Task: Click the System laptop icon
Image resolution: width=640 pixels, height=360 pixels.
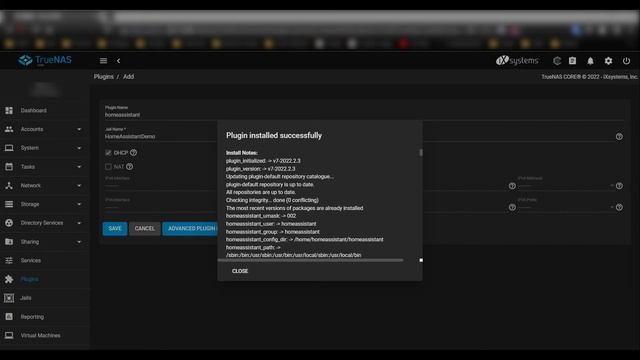Action: pos(9,148)
